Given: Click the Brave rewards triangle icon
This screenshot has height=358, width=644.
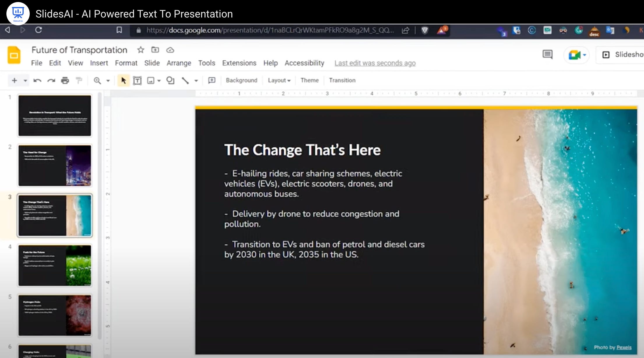Looking at the screenshot, I should [442, 30].
